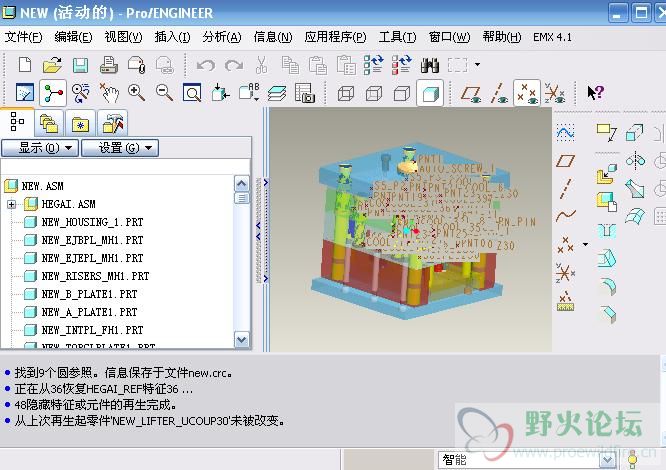Collapse the navigator with the sash arrow
The width and height of the screenshot is (666, 470).
(258, 230)
